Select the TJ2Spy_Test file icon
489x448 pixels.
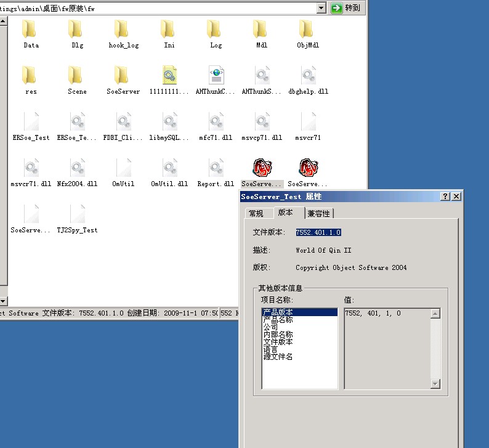click(77, 214)
